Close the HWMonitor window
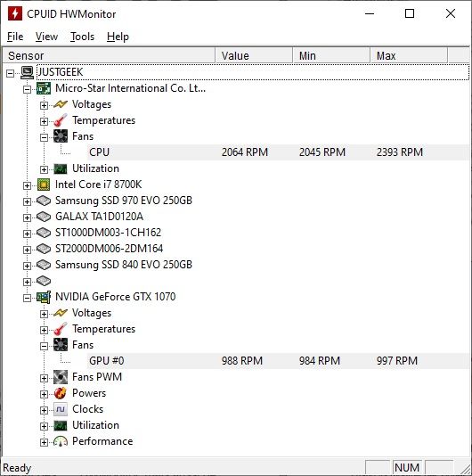The width and height of the screenshot is (472, 476). [451, 13]
